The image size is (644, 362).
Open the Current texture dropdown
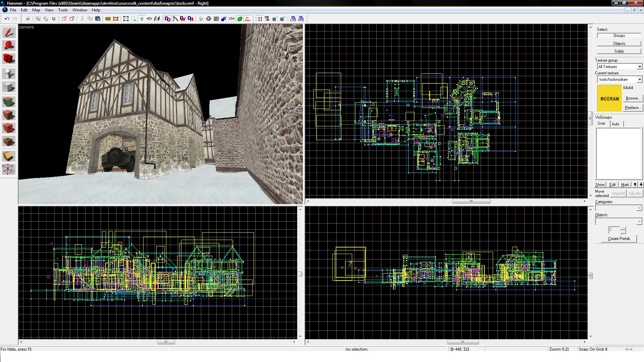(x=639, y=79)
